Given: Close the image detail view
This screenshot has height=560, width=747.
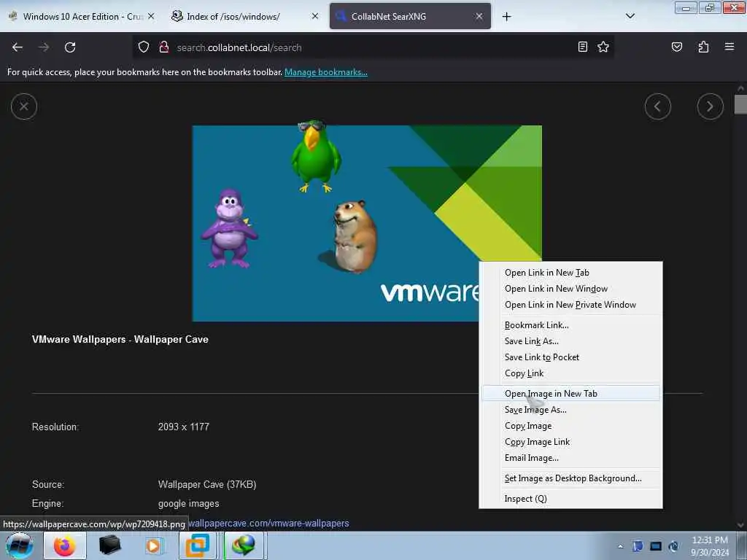Looking at the screenshot, I should (24, 106).
